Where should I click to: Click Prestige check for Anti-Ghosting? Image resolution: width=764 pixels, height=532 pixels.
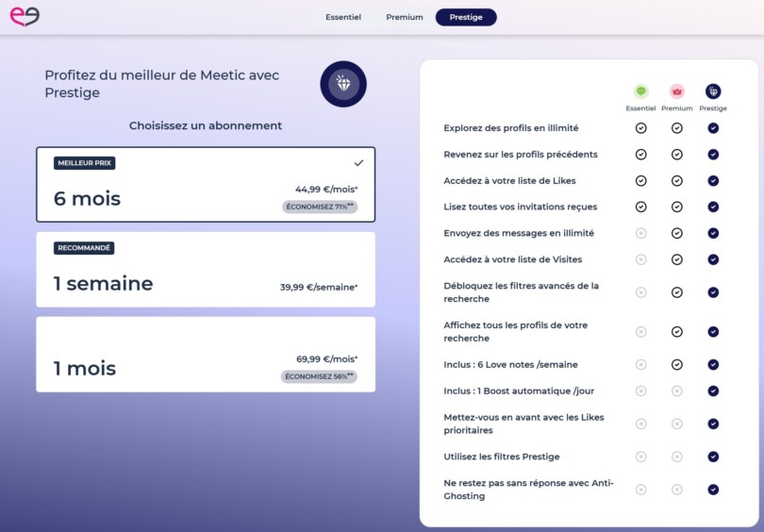point(713,490)
